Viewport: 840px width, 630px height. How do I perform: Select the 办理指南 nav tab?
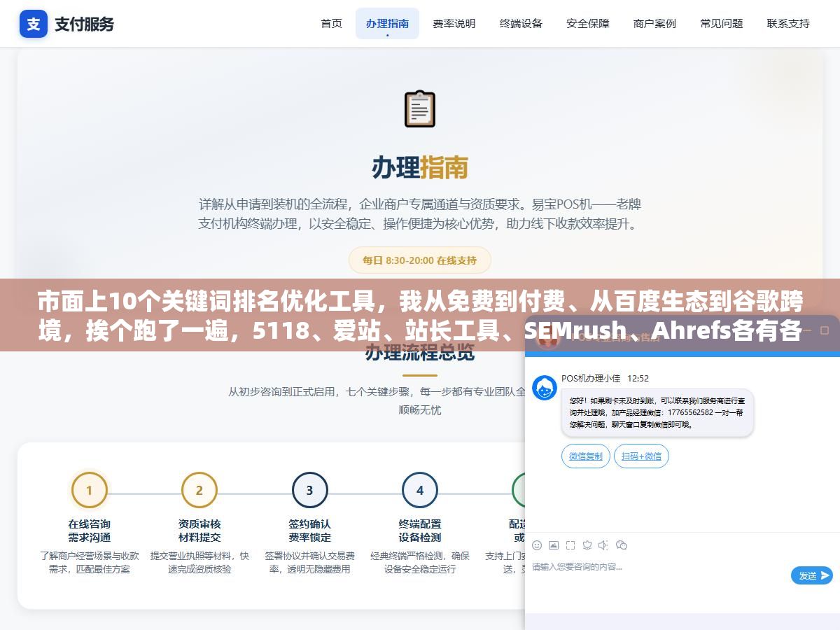(387, 23)
